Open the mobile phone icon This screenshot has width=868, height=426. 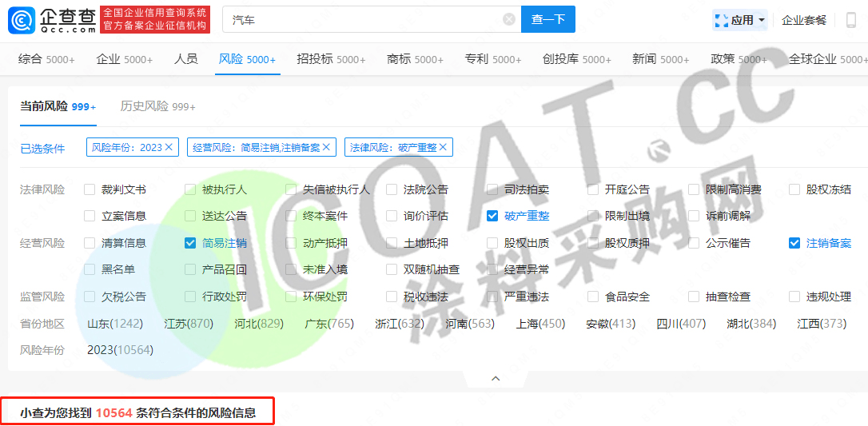(x=850, y=20)
